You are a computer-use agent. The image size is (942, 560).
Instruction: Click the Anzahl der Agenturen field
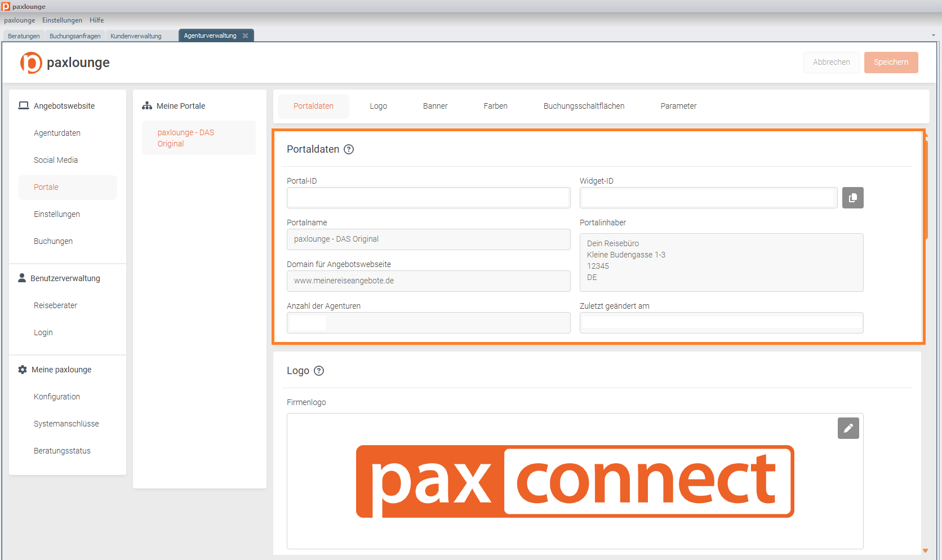(x=429, y=323)
